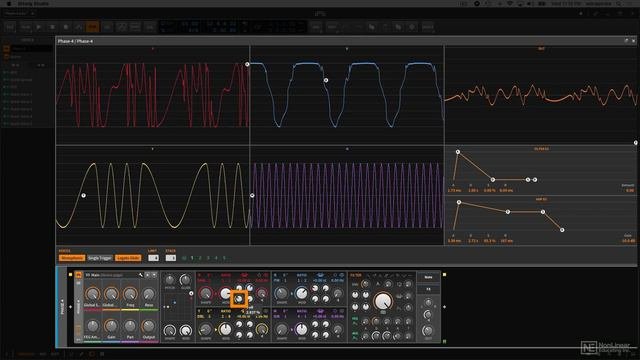The image size is (640, 360).
Task: Click the Freq remote control knob
Action: (x=130, y=294)
